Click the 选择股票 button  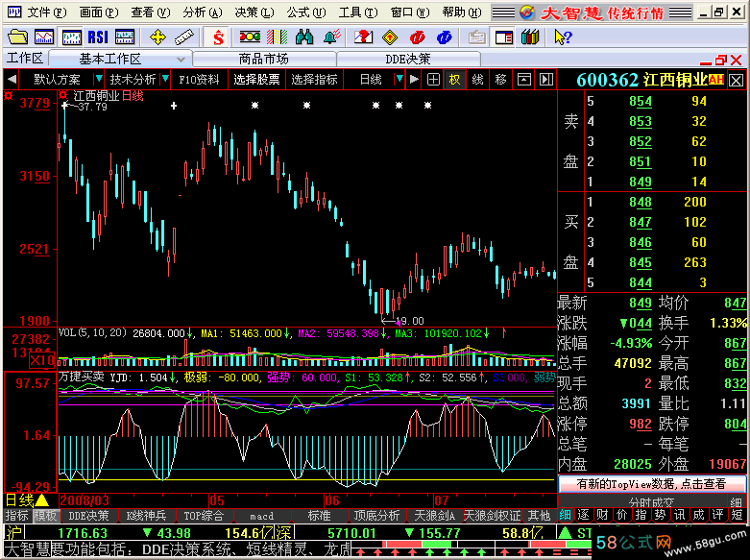(x=256, y=80)
